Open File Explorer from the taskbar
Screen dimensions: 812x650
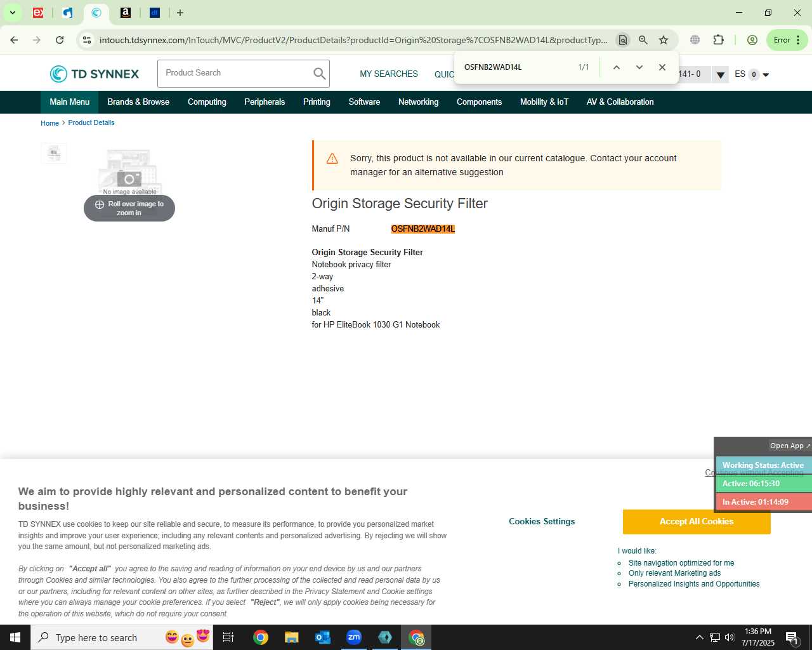tap(291, 637)
